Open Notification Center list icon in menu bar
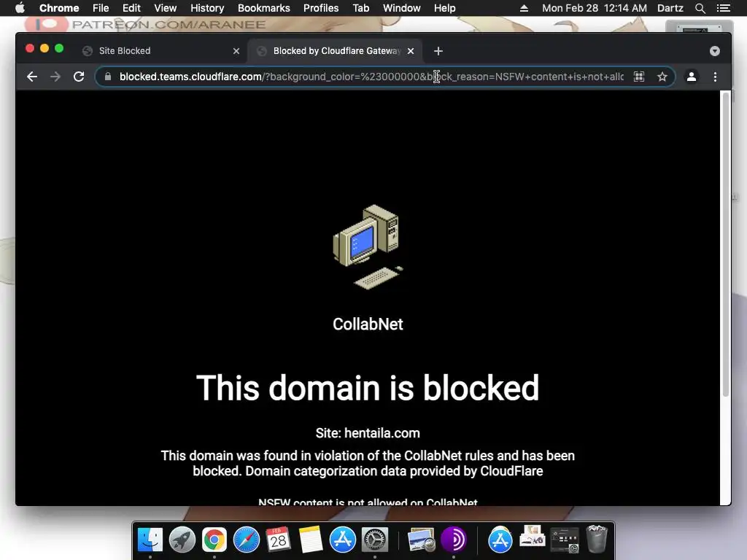 pyautogui.click(x=723, y=8)
